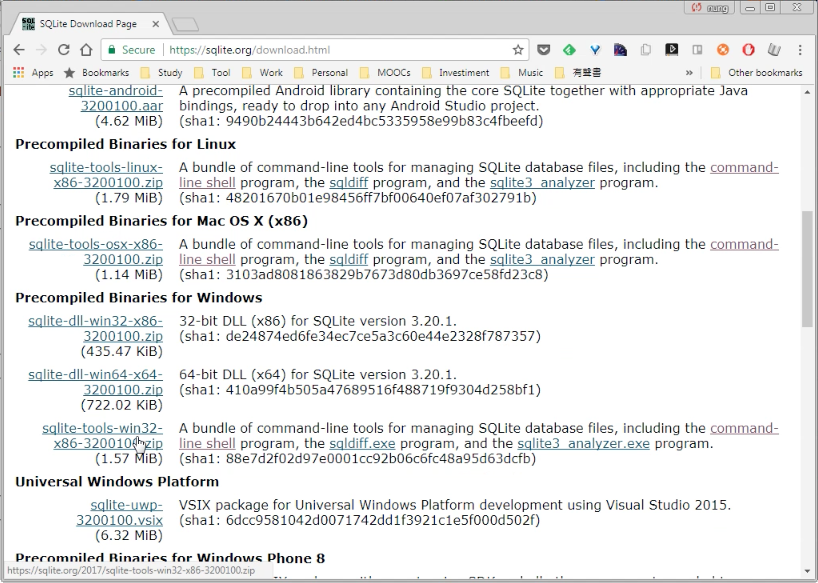Download sqlite-dll-win32-x86-3200100.zip
Viewport: 818px width, 583px height.
pos(95,328)
